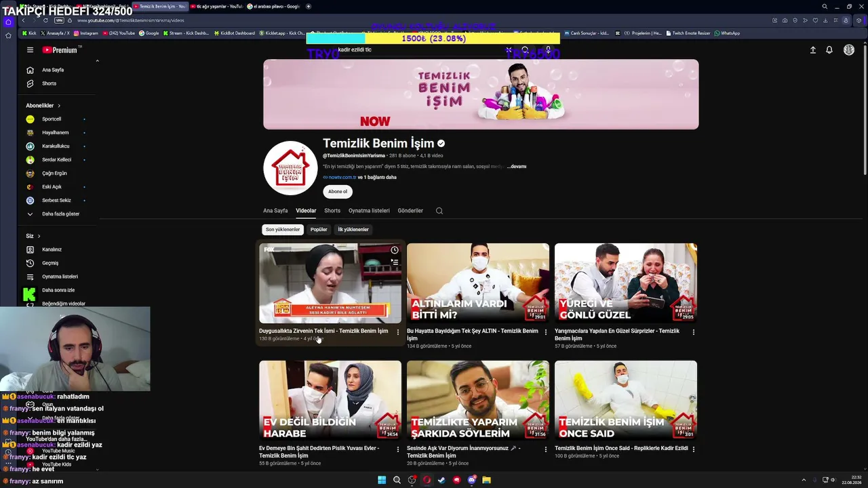
Task: Open the Sportcell subscription channel
Action: pyautogui.click(x=52, y=119)
